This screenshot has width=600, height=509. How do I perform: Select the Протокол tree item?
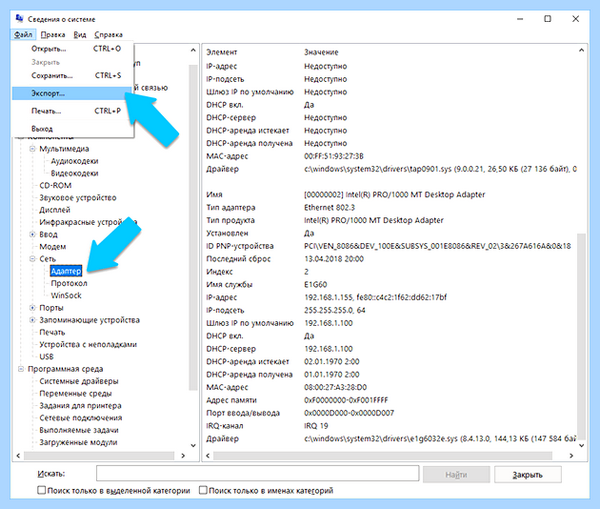[69, 283]
